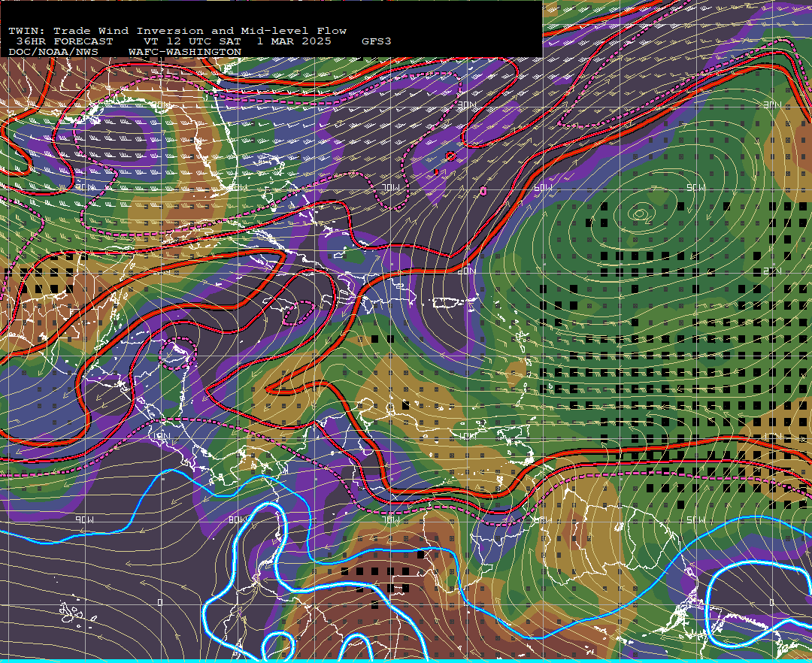Image resolution: width=812 pixels, height=663 pixels.
Task: Click the 90W label in the Pacific Ocean
Action: tap(86, 519)
